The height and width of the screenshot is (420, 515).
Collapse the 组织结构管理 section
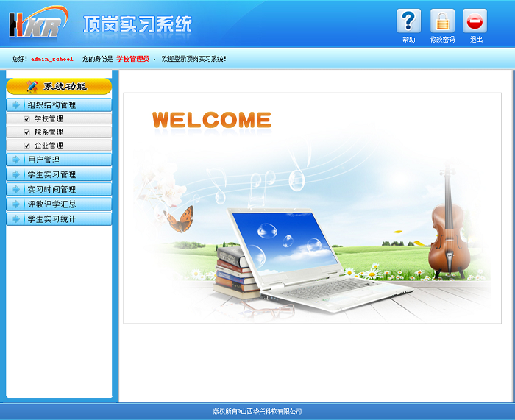click(x=51, y=105)
